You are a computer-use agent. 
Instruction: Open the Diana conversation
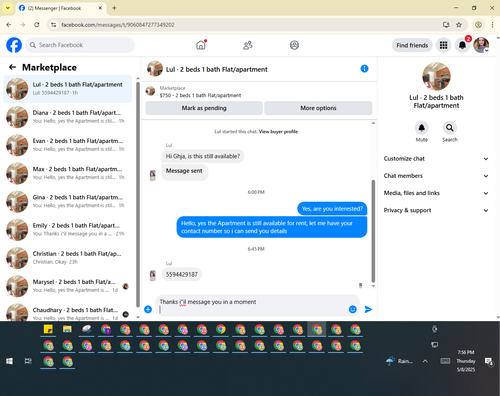coord(68,117)
